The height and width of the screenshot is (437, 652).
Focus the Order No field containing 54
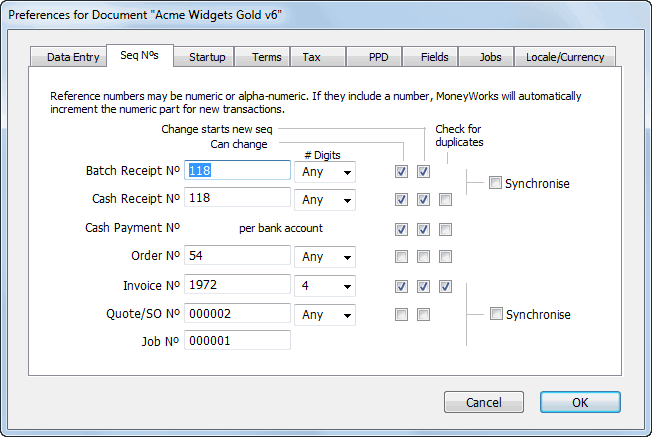coord(237,255)
